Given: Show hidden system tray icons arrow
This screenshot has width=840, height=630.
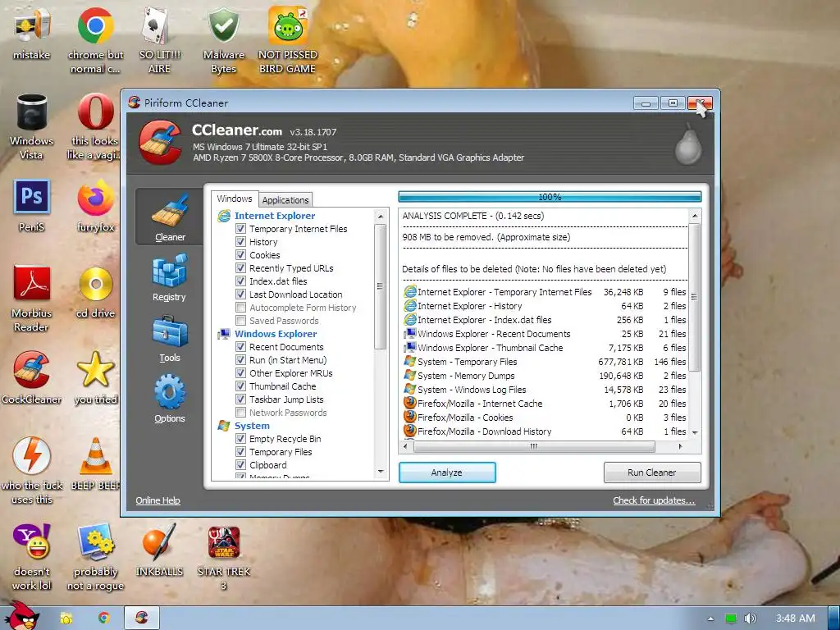Looking at the screenshot, I should click(x=710, y=619).
